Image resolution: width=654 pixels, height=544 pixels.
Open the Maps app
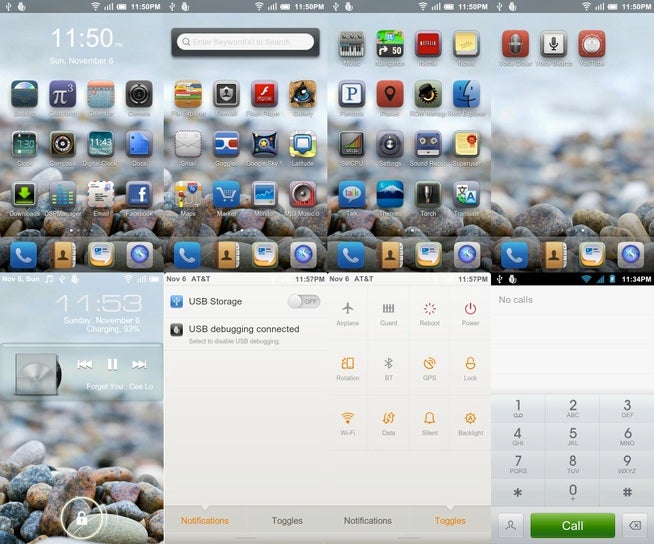click(x=188, y=194)
